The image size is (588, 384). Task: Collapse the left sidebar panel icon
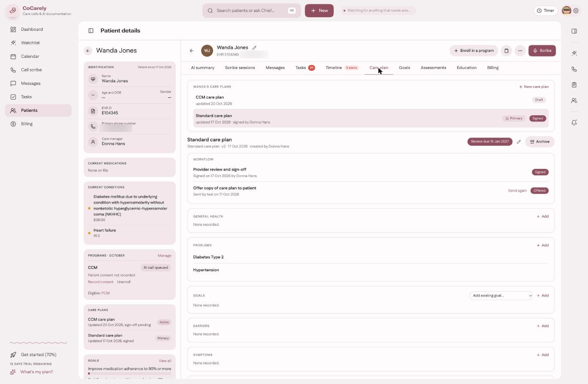point(91,31)
